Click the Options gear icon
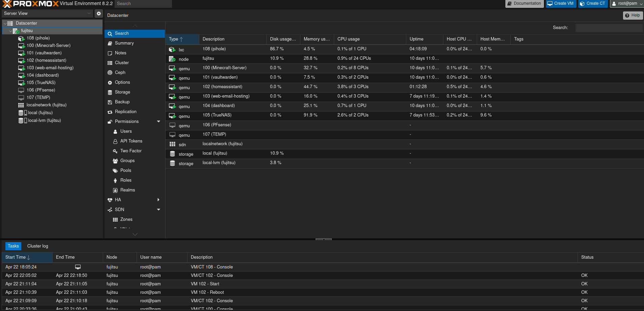Screen dimensions: 644x311 (110, 82)
